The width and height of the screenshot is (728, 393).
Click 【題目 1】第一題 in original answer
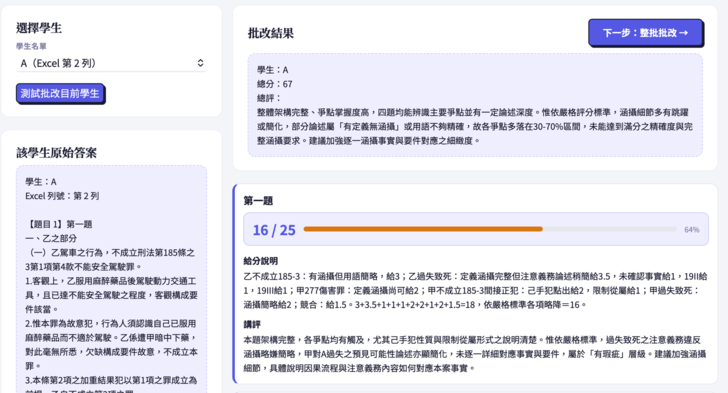pyautogui.click(x=59, y=224)
